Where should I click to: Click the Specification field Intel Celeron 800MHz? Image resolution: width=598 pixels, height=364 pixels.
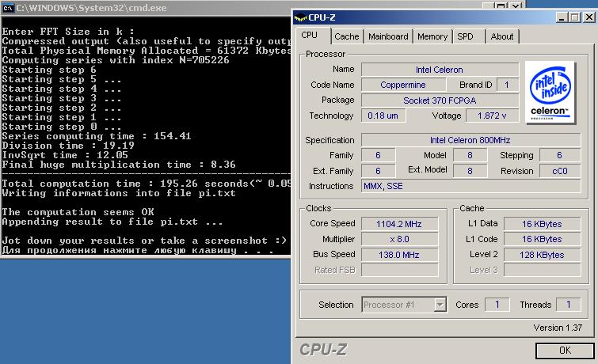tap(470, 140)
